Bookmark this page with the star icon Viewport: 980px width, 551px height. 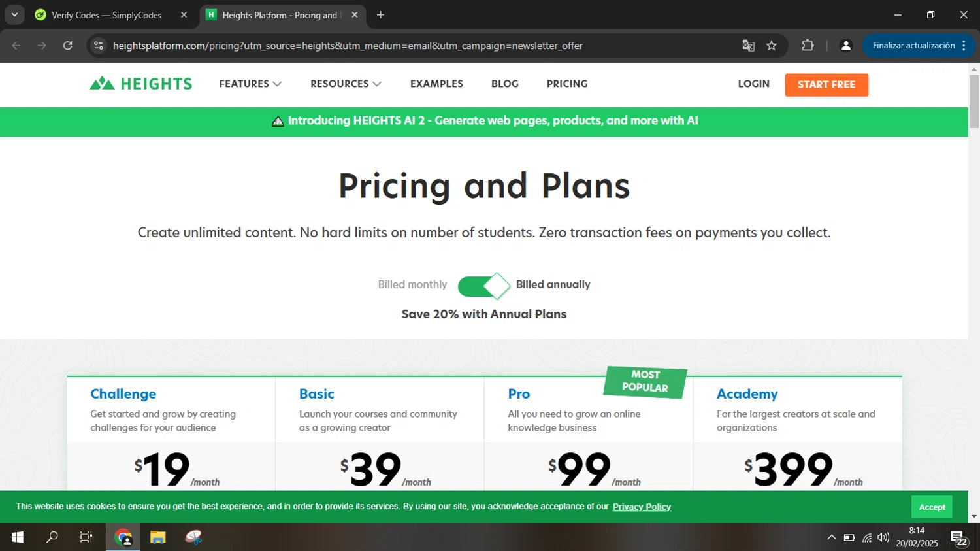coord(772,46)
